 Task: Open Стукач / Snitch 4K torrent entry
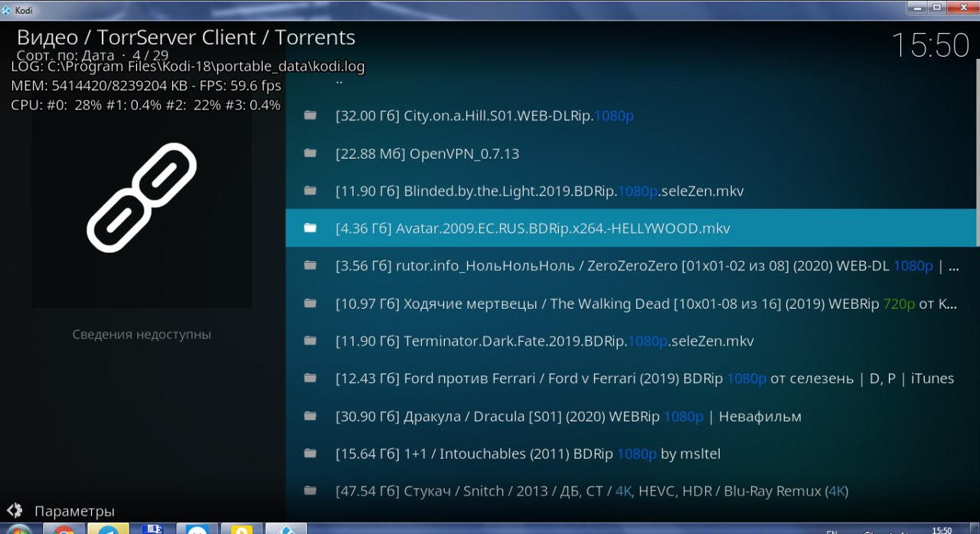pos(632,491)
